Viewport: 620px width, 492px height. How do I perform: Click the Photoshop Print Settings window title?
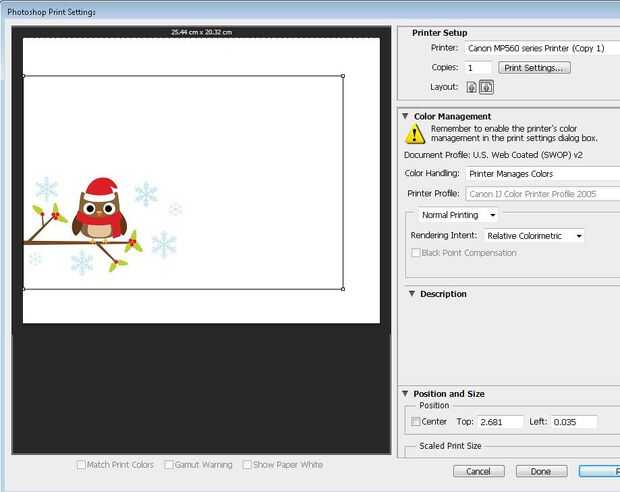pos(51,12)
